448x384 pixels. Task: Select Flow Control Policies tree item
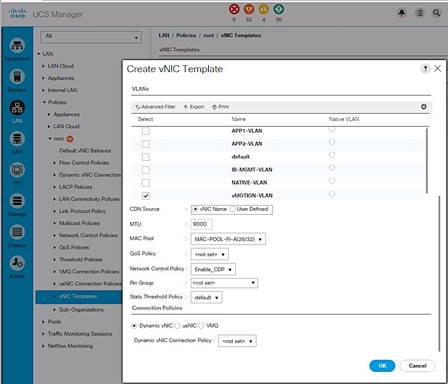(x=84, y=163)
